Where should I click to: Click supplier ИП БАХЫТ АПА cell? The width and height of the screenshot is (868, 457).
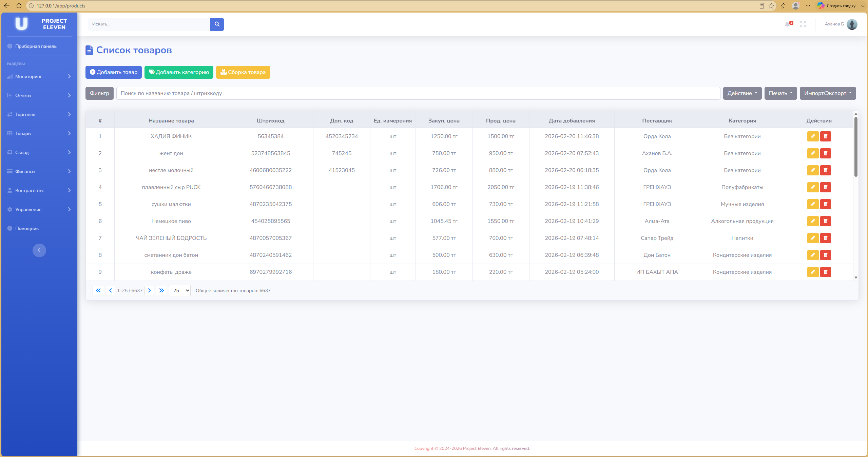pyautogui.click(x=657, y=272)
